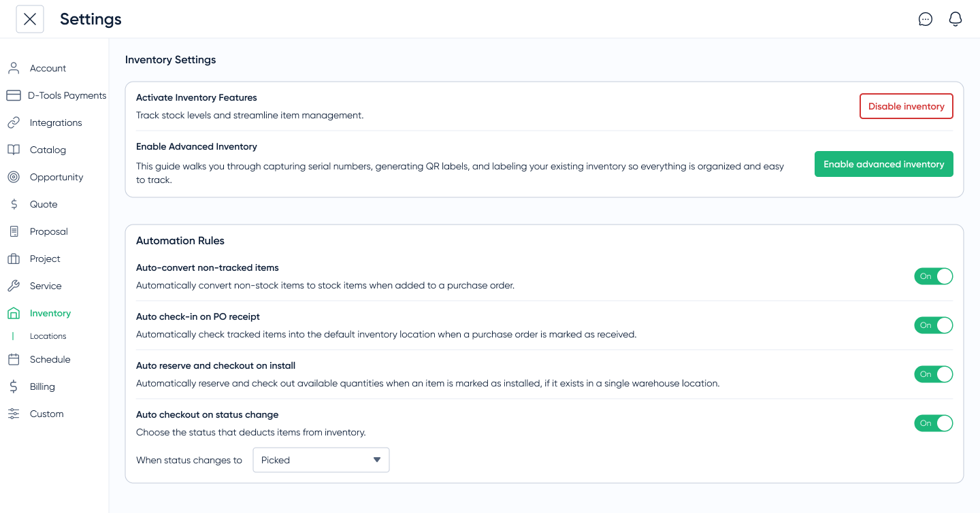Select the Account icon in the sidebar
The width and height of the screenshot is (980, 513).
tap(13, 68)
